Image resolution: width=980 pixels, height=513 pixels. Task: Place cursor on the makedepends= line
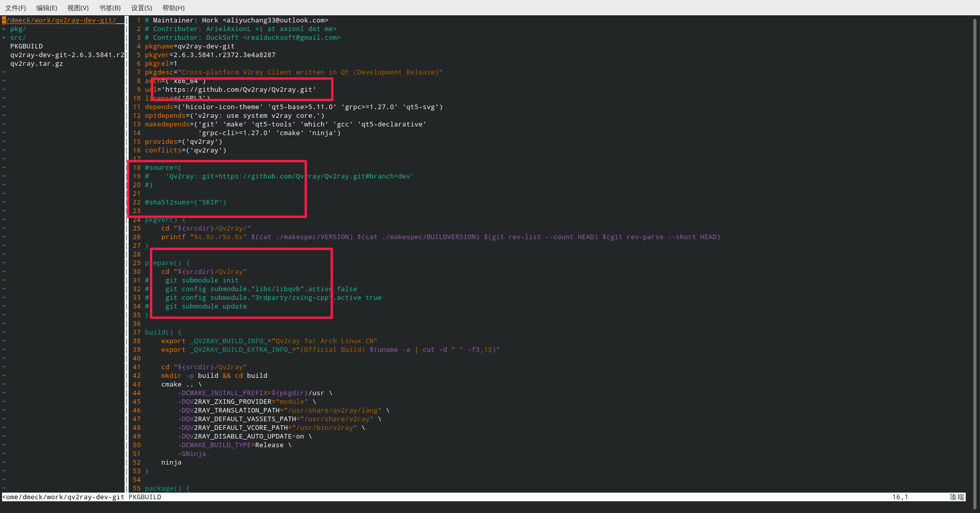coord(286,124)
